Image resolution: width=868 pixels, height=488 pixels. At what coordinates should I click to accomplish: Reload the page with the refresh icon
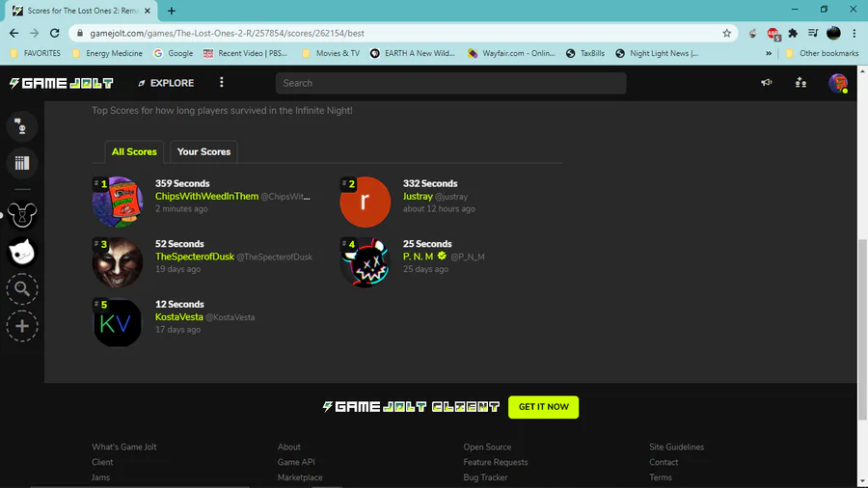[x=54, y=33]
